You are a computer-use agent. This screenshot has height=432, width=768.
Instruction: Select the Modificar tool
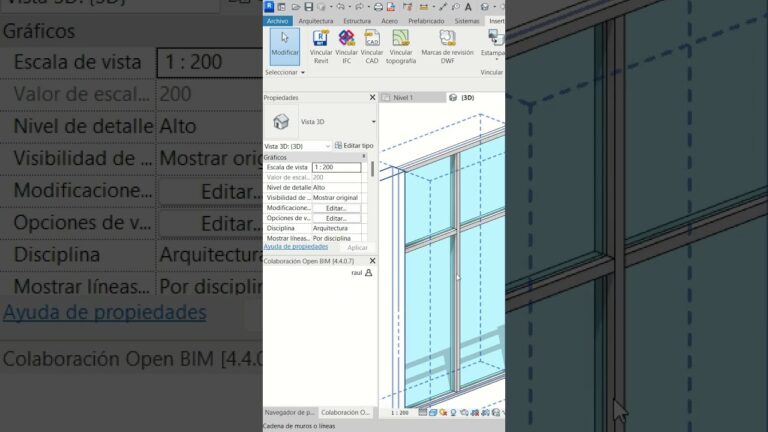(x=285, y=47)
